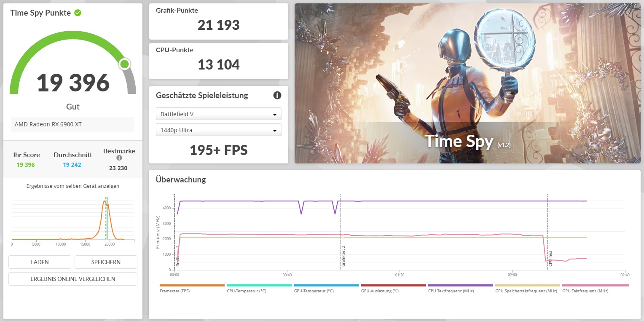Toggle Framerate (FPS) legend series
Screen dimensions: 644x321
point(192,289)
